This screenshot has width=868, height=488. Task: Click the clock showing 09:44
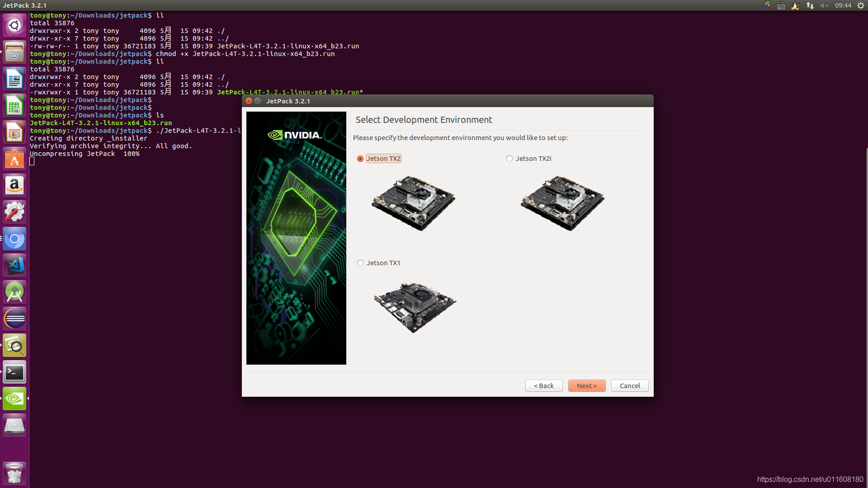[843, 5]
